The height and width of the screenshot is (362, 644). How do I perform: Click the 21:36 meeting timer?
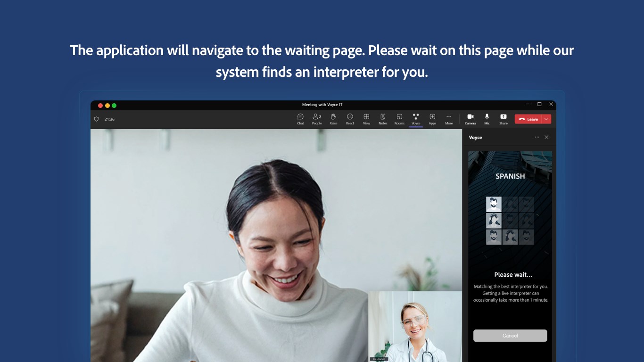point(109,119)
